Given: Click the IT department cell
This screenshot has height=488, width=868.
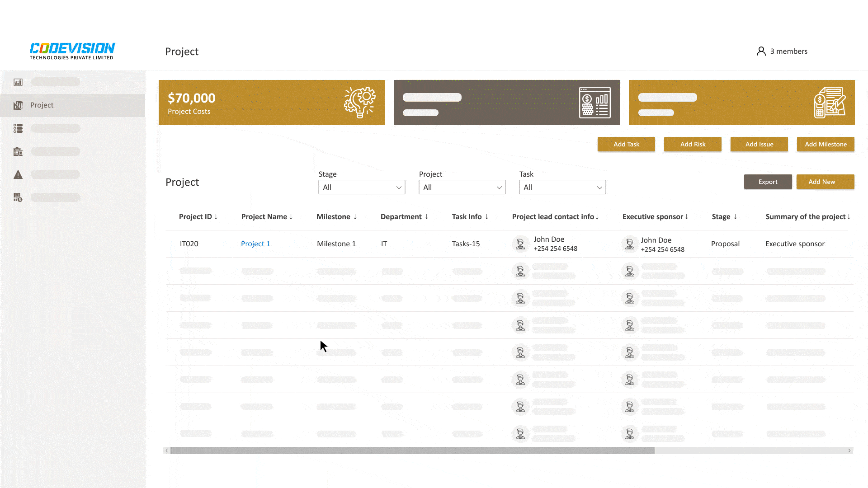Looking at the screenshot, I should tap(384, 244).
